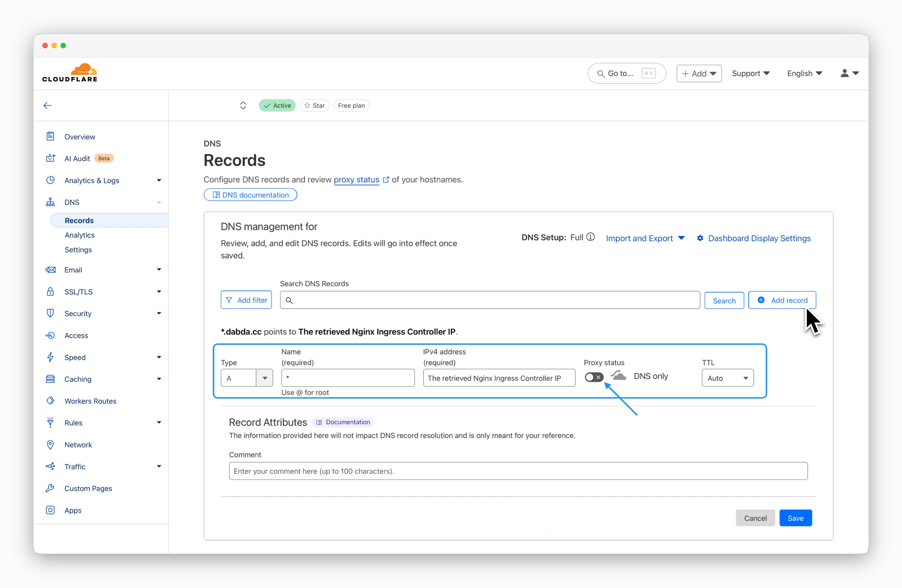
Task: Open the proxy status link
Action: pos(356,180)
